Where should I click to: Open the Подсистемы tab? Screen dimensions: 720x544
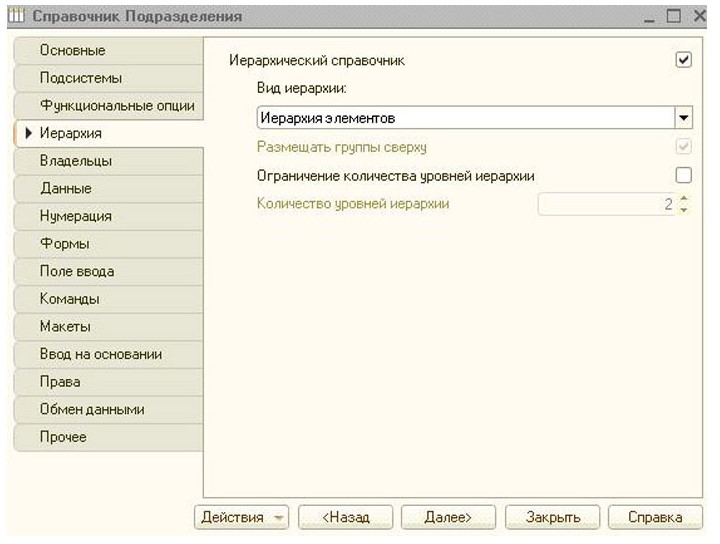coord(81,78)
